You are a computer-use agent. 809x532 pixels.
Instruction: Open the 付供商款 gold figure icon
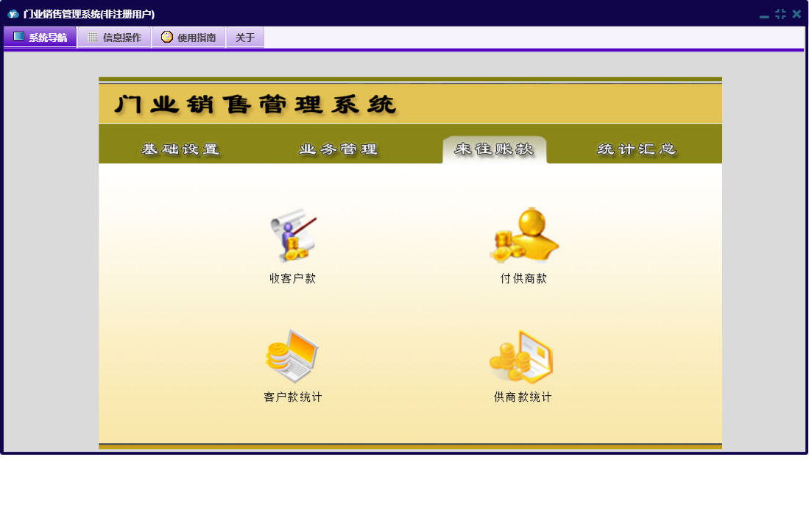tap(523, 235)
